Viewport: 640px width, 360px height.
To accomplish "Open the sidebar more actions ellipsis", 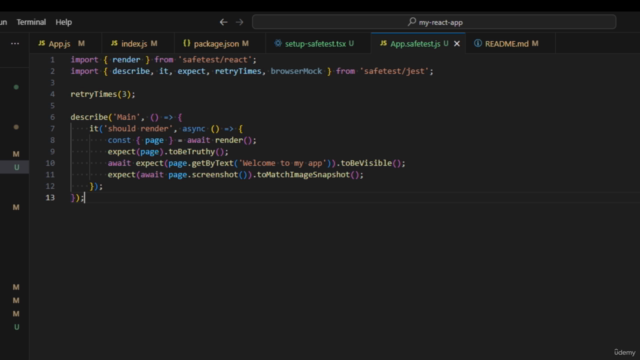I will click(x=15, y=43).
